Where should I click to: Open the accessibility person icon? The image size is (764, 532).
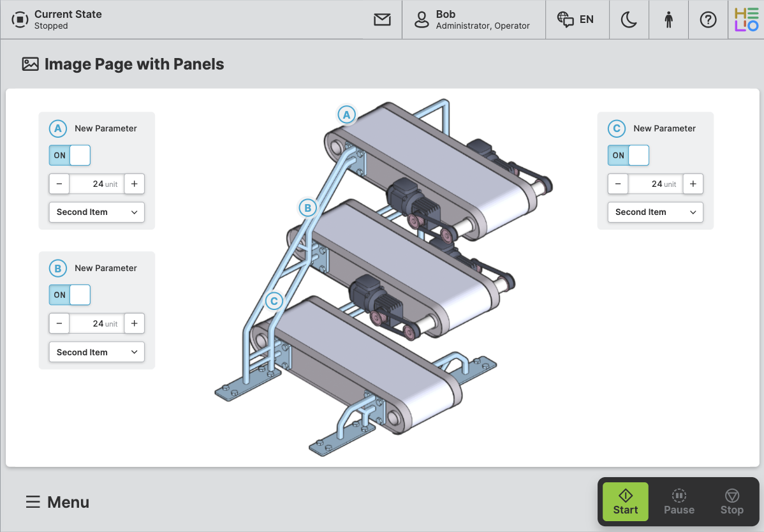point(668,20)
